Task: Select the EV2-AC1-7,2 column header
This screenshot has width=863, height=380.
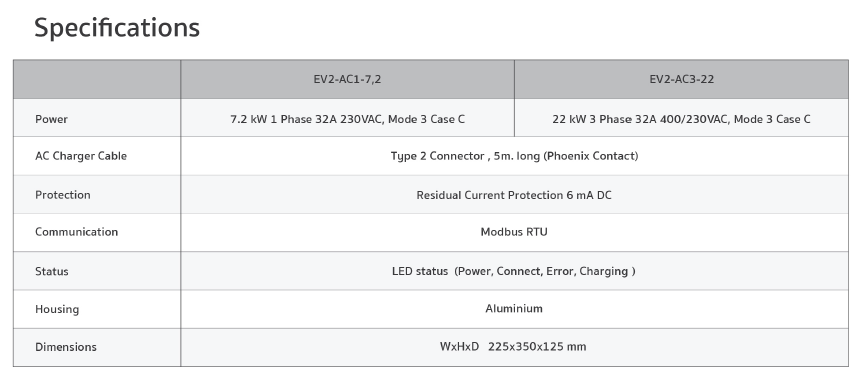Action: (347, 79)
